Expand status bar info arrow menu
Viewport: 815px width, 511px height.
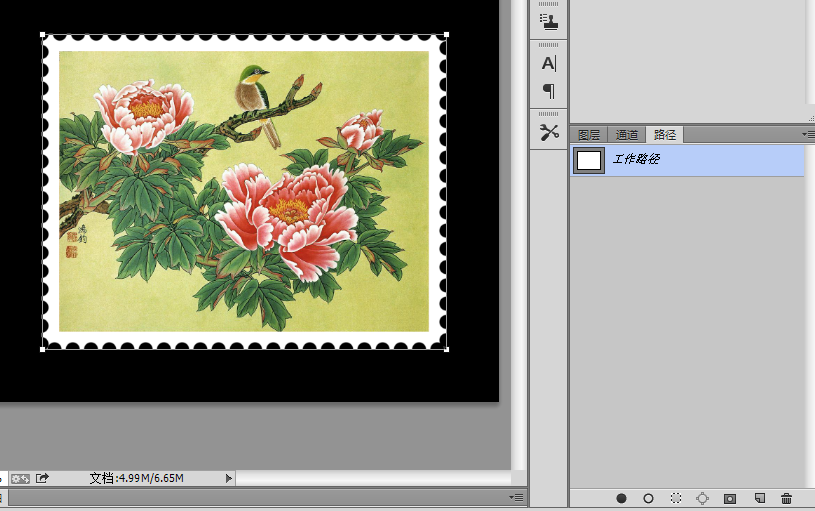(229, 478)
